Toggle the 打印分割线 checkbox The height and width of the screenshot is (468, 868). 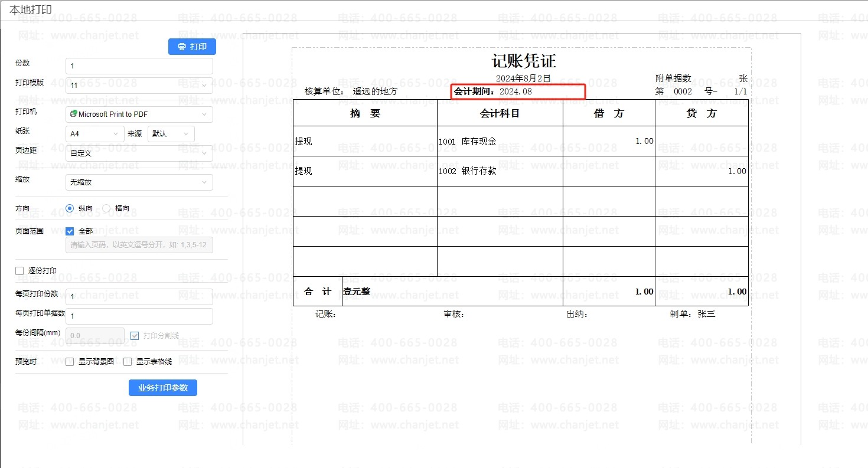tap(135, 336)
